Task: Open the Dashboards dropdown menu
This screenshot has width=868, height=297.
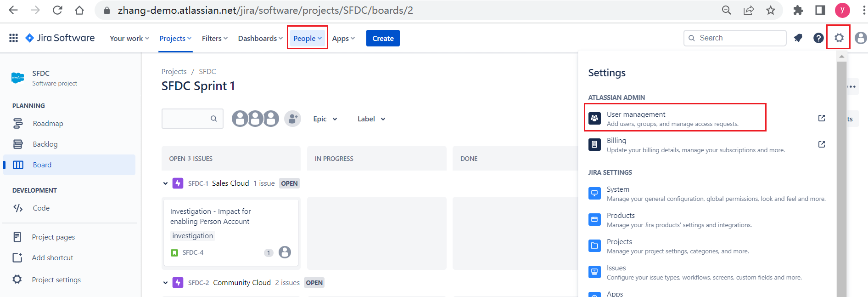Action: (x=260, y=38)
